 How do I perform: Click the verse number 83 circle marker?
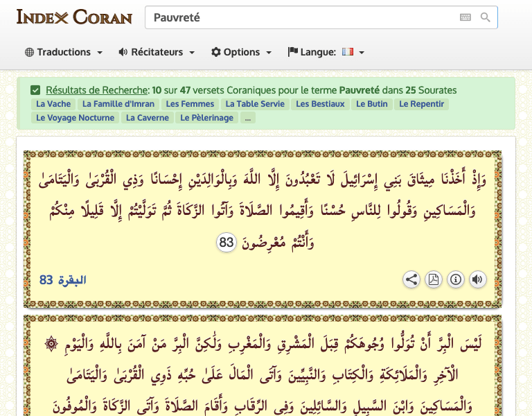click(227, 243)
